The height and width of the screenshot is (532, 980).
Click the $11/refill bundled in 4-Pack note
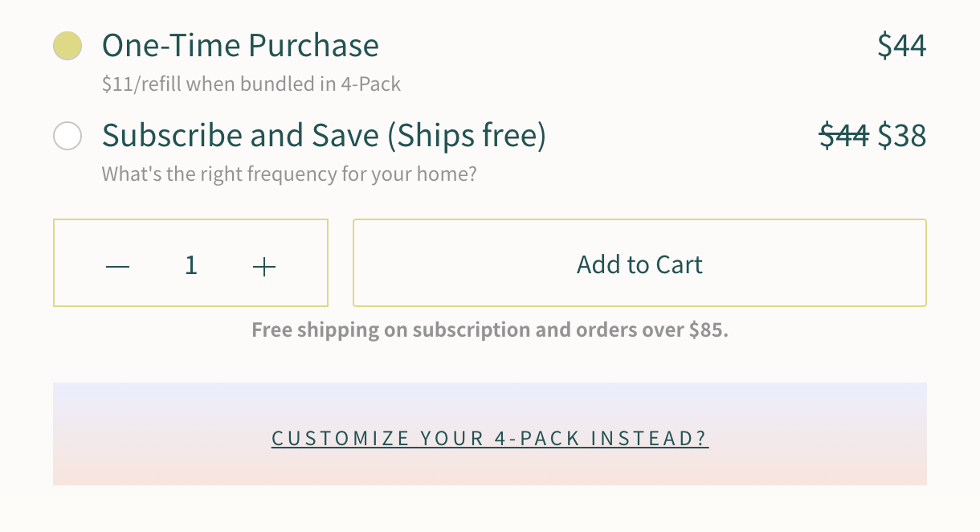251,84
